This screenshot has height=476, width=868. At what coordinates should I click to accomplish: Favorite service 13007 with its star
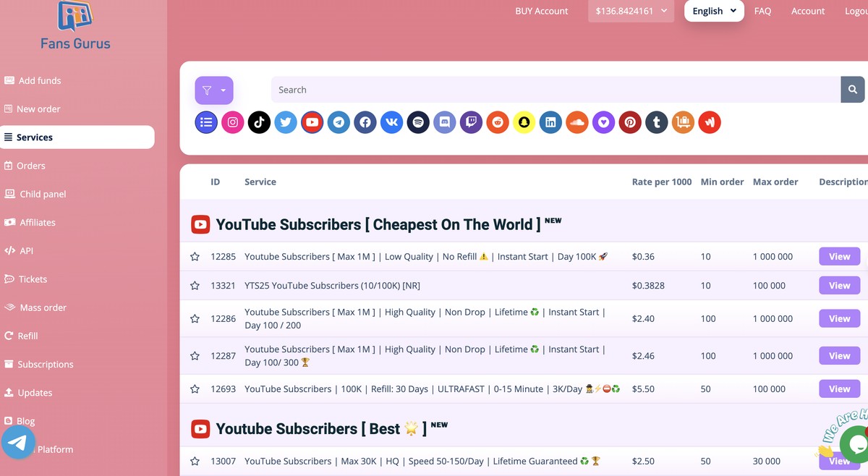pos(195,462)
